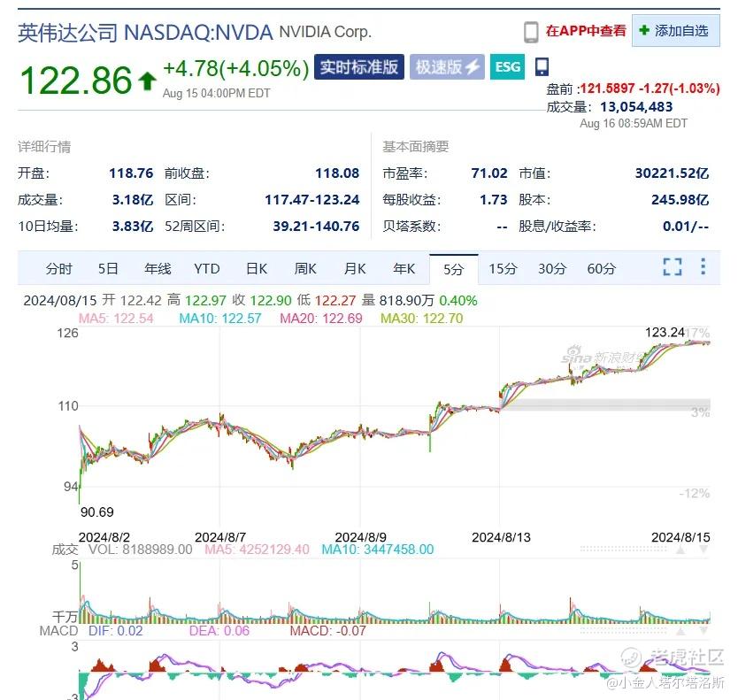Click the phone icon beside 在APP中查看
Viewport: 738px width, 700px height.
pos(531,32)
